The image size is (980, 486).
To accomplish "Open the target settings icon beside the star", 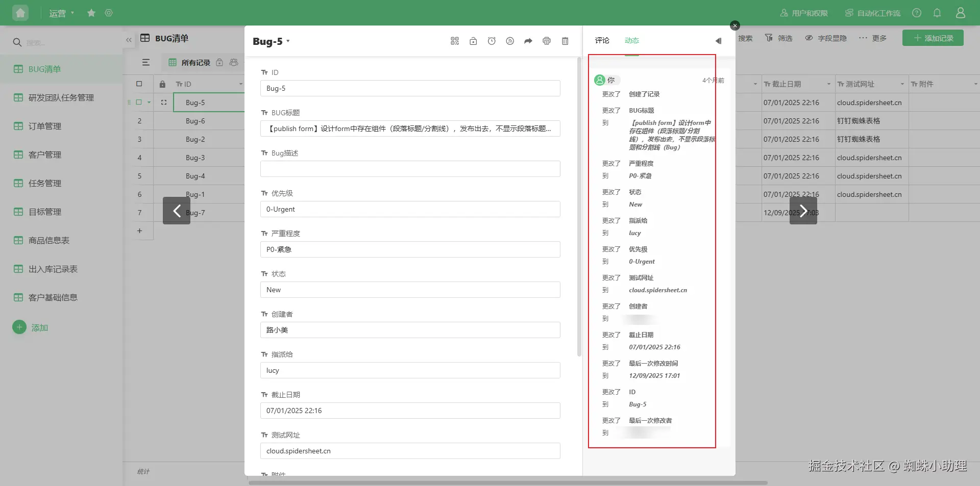I will [109, 13].
